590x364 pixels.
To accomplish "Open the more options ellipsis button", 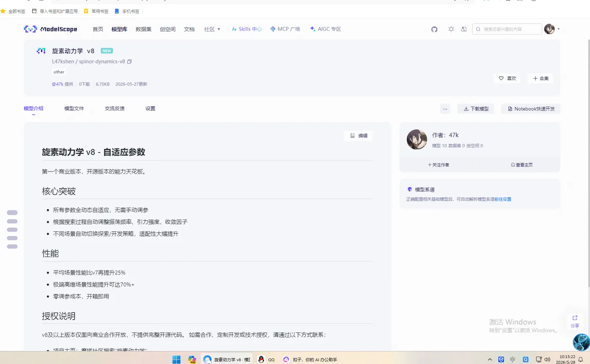I will (x=445, y=109).
